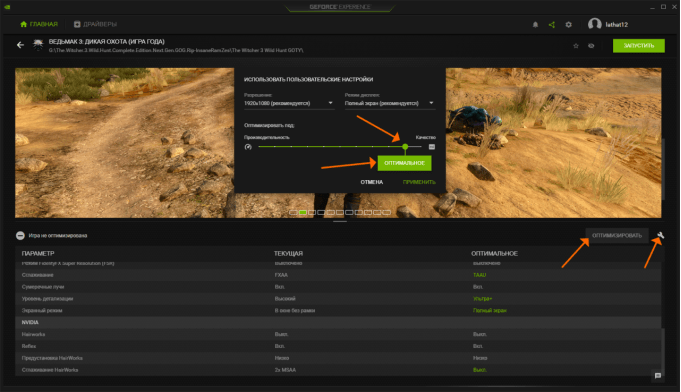This screenshot has height=392, width=681.
Task: Select the first screenshot indicator
Action: [x=293, y=212]
